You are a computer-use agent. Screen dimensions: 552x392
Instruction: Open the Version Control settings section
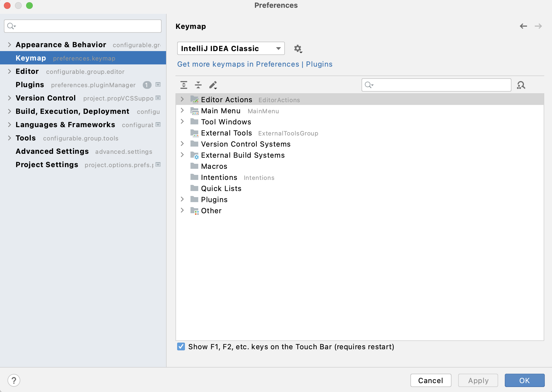[46, 98]
